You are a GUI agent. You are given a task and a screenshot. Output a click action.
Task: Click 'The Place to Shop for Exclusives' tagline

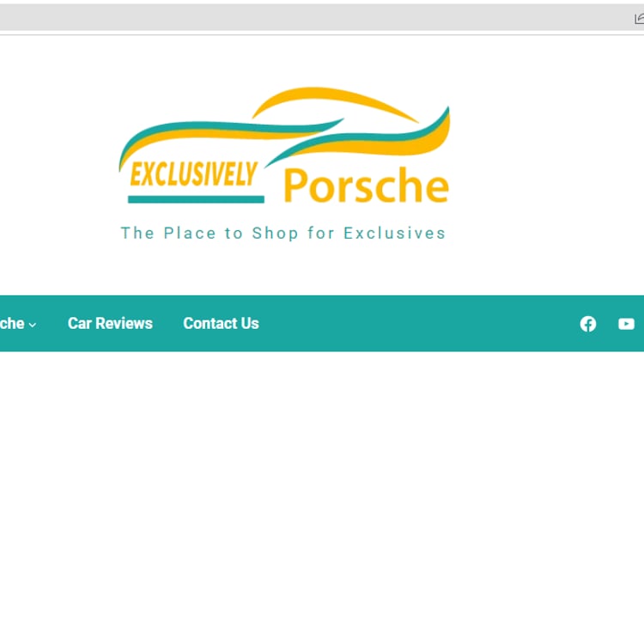click(283, 233)
